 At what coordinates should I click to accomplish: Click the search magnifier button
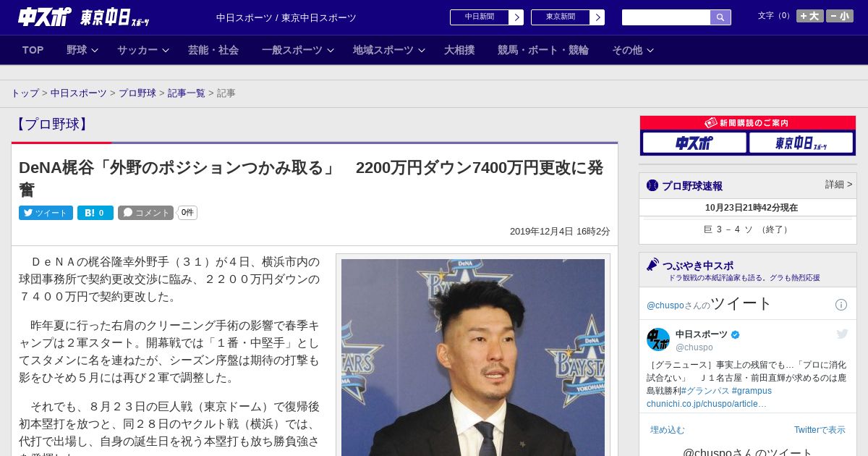(x=720, y=17)
